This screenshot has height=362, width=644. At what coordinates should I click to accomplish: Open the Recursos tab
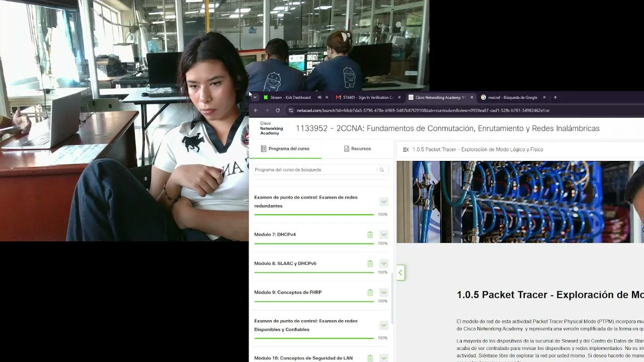[x=357, y=149]
